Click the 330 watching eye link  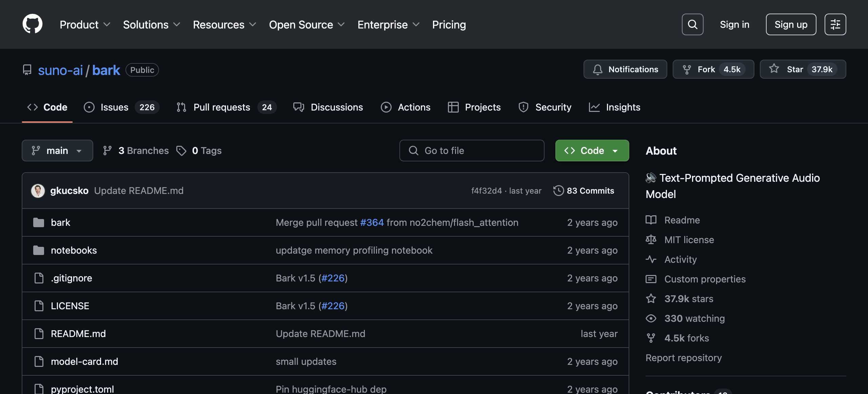coord(694,318)
